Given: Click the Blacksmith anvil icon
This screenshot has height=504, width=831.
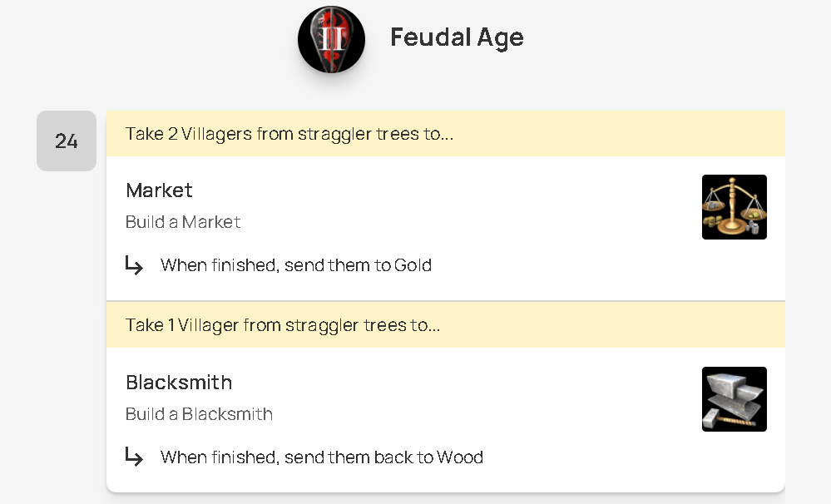Looking at the screenshot, I should (734, 399).
